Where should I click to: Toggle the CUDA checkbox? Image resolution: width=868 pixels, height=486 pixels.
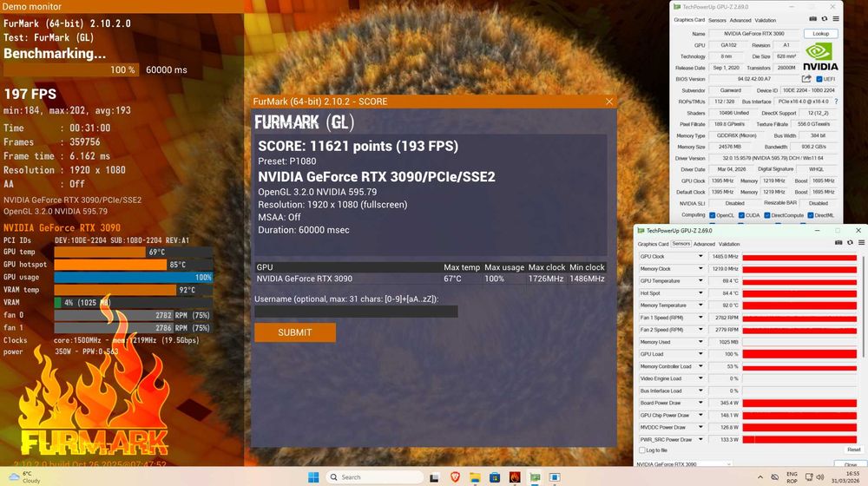pyautogui.click(x=741, y=215)
